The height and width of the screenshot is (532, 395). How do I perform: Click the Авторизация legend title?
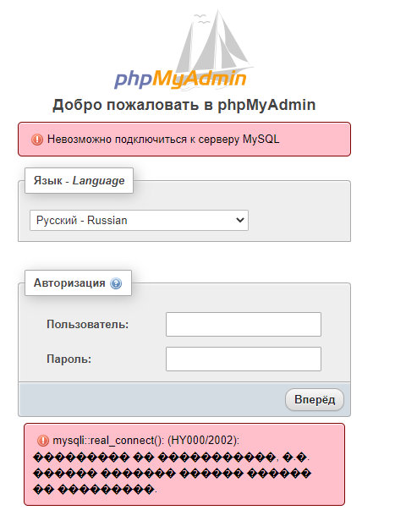point(69,283)
